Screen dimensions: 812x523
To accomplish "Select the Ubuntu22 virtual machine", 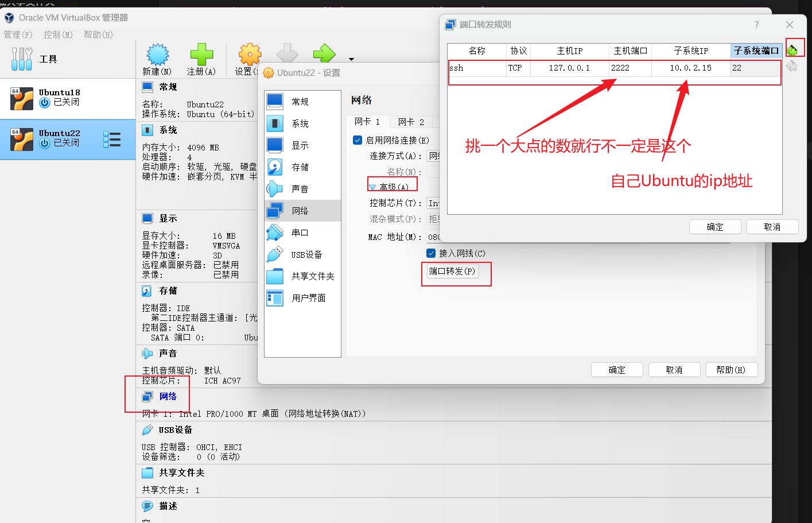I will point(68,139).
